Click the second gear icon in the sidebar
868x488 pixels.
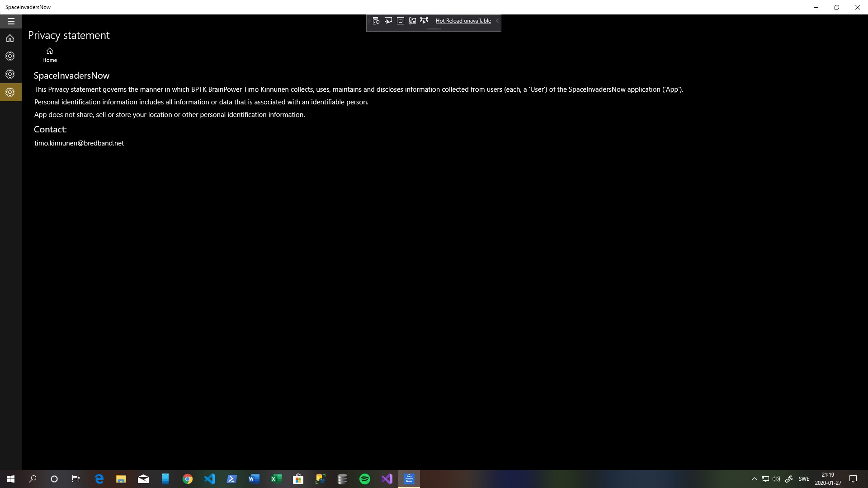click(x=10, y=74)
